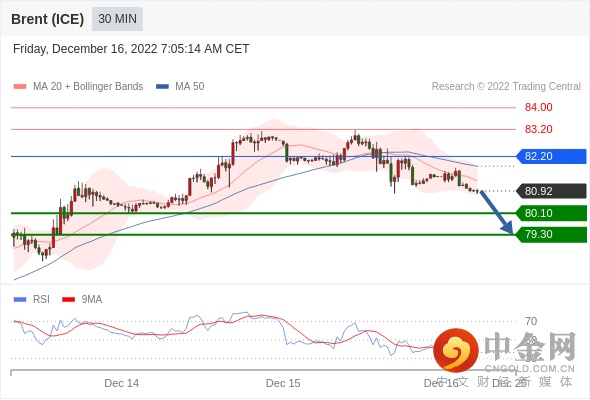Click the green 80.10 support price tag

coord(551,213)
